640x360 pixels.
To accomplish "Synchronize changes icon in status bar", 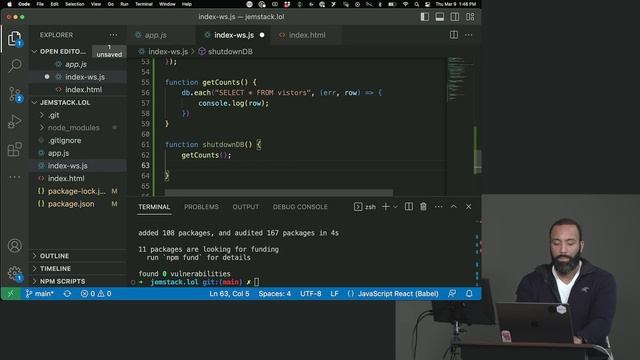I will tap(67, 294).
